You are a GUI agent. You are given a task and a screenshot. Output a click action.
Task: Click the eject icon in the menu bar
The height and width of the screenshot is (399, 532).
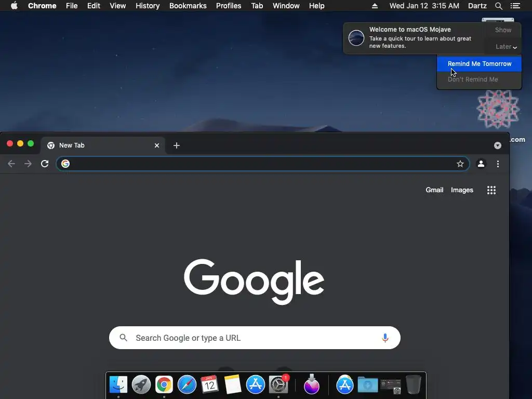click(375, 6)
